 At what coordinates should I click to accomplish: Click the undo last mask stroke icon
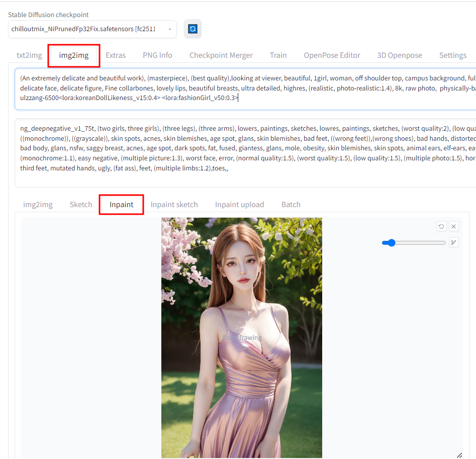tap(441, 226)
